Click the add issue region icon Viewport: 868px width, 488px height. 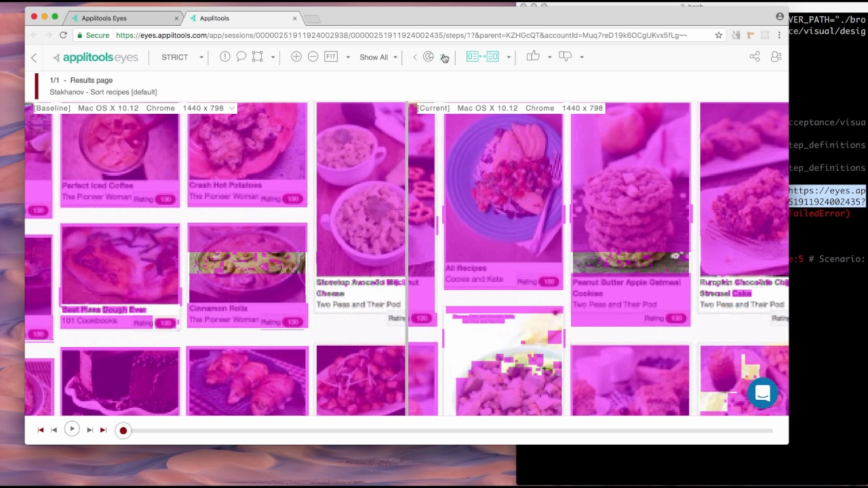224,57
